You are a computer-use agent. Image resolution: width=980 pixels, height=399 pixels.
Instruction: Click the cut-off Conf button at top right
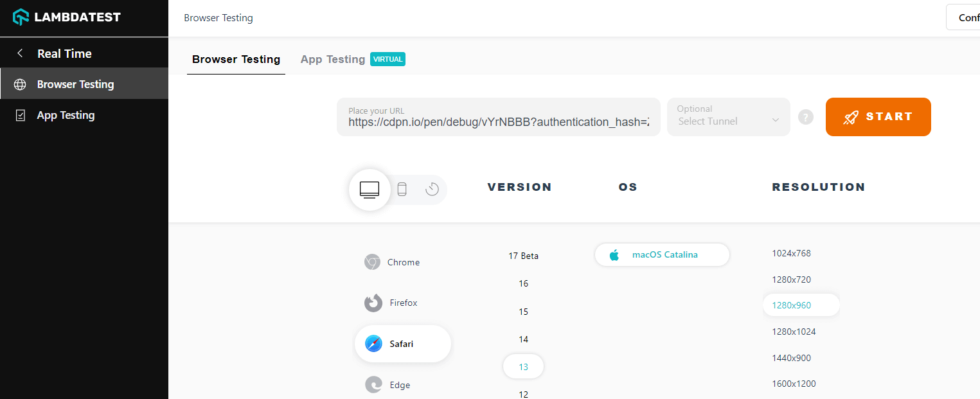tap(963, 17)
